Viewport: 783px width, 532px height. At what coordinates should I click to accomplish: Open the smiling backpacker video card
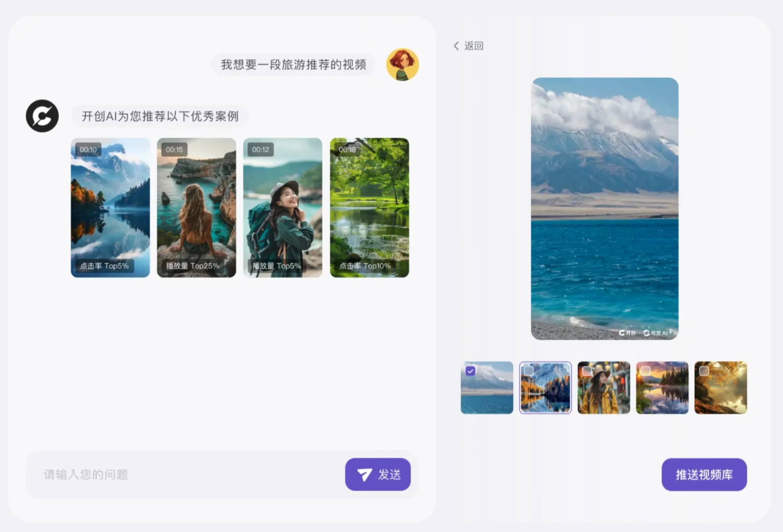pos(283,208)
